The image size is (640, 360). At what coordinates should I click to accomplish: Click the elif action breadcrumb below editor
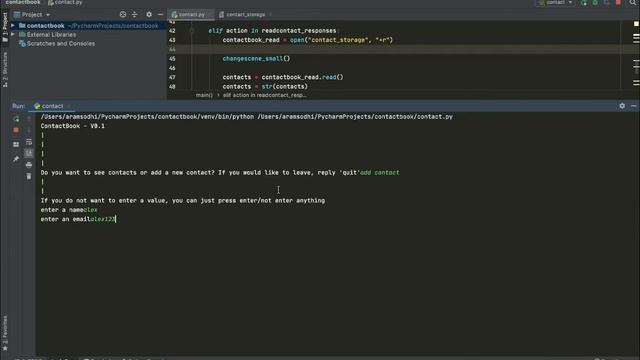265,95
